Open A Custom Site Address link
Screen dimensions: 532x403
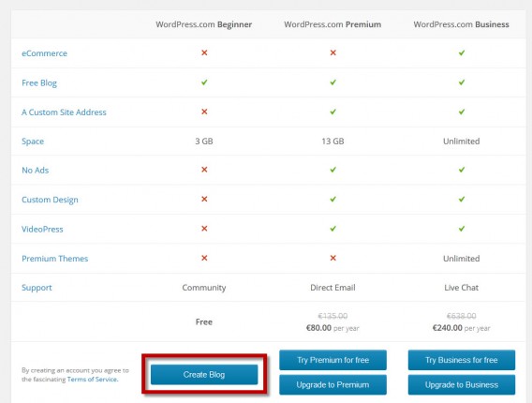tap(64, 112)
